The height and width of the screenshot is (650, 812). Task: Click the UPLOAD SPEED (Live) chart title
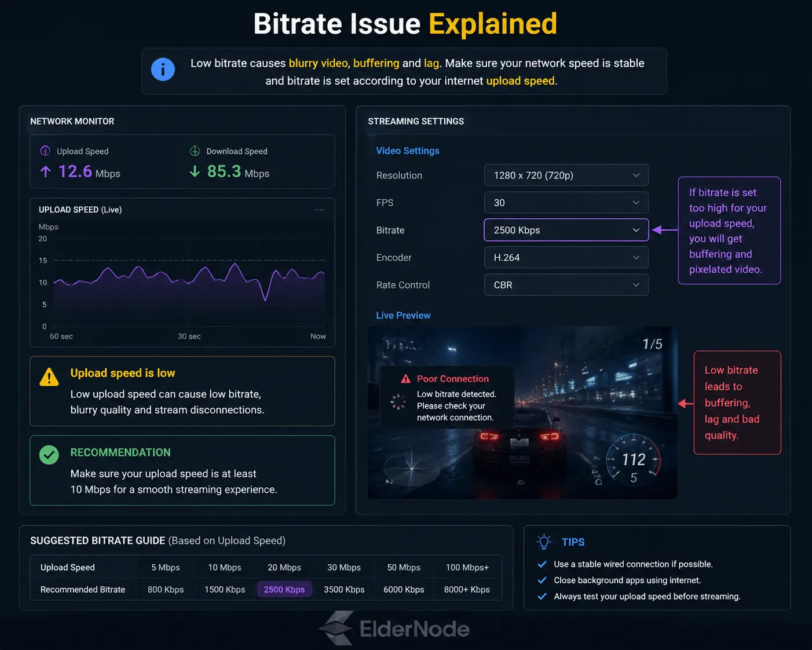click(x=81, y=210)
